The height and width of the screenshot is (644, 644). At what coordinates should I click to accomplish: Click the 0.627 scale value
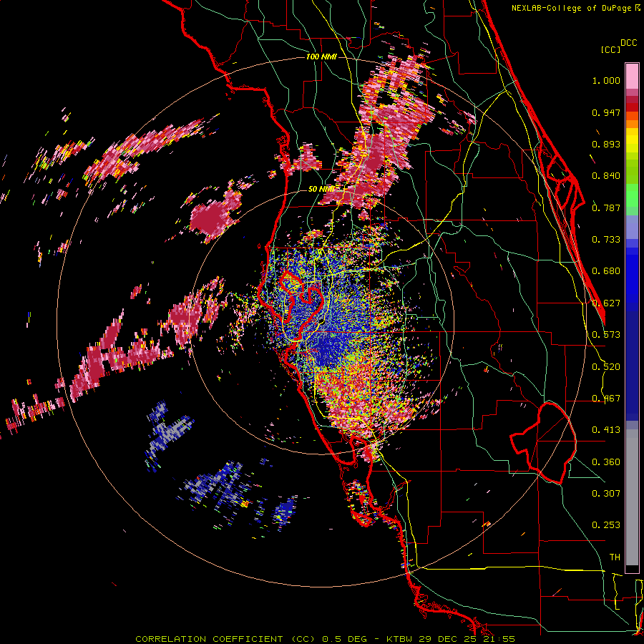click(606, 303)
